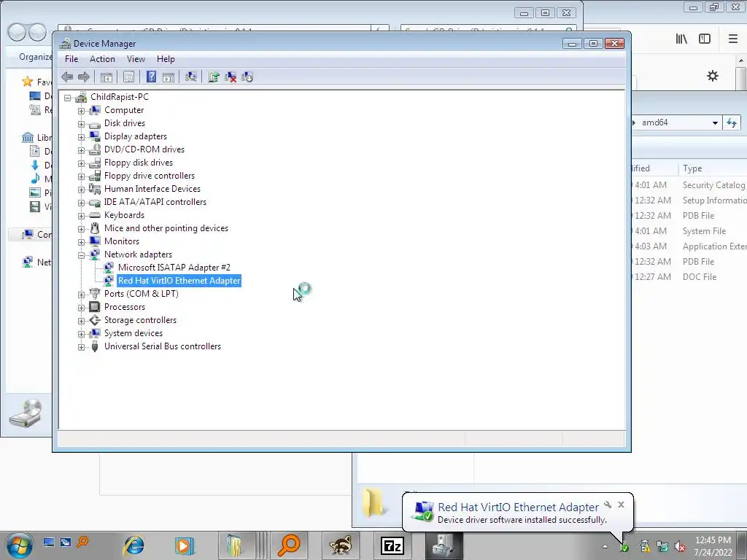Open Windows Media Player from the taskbar
The height and width of the screenshot is (560, 747).
tap(185, 545)
